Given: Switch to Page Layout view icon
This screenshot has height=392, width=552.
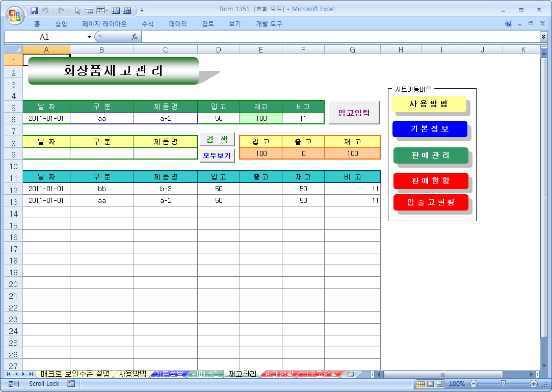Looking at the screenshot, I should click(x=431, y=383).
